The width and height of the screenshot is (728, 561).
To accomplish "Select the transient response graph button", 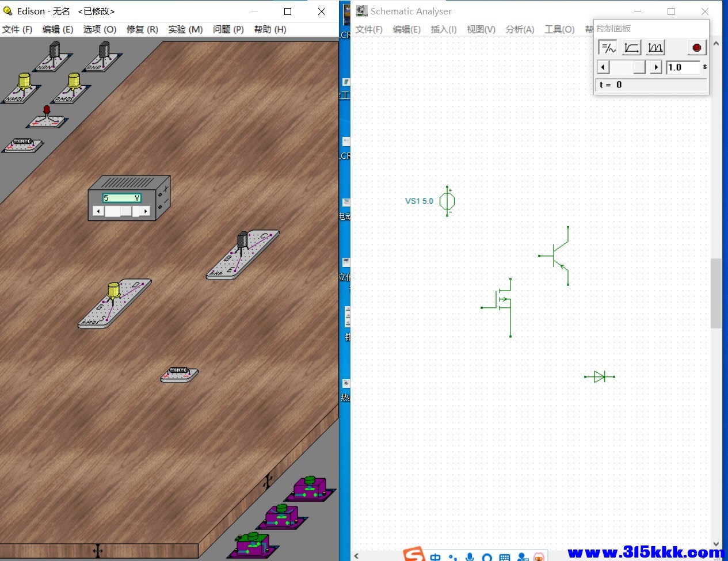I will [x=631, y=48].
